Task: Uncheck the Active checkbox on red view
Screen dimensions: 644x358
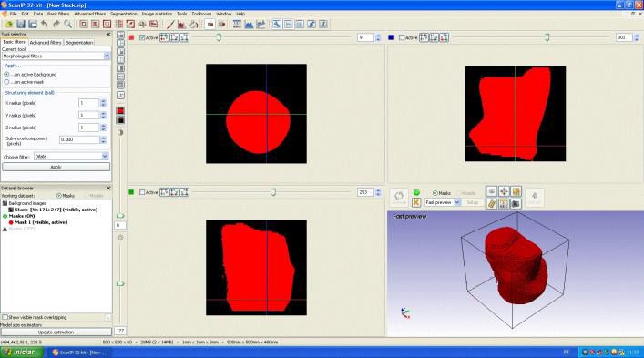Action: [x=142, y=37]
